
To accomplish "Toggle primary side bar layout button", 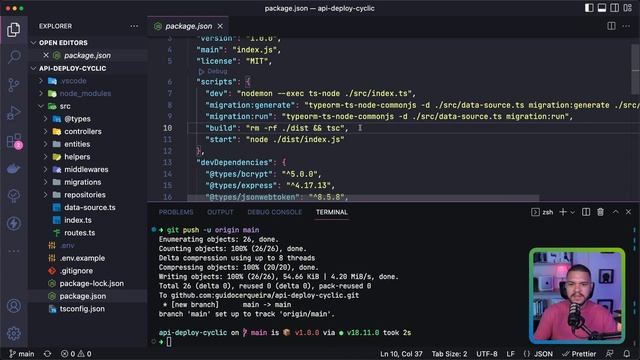I will (589, 8).
